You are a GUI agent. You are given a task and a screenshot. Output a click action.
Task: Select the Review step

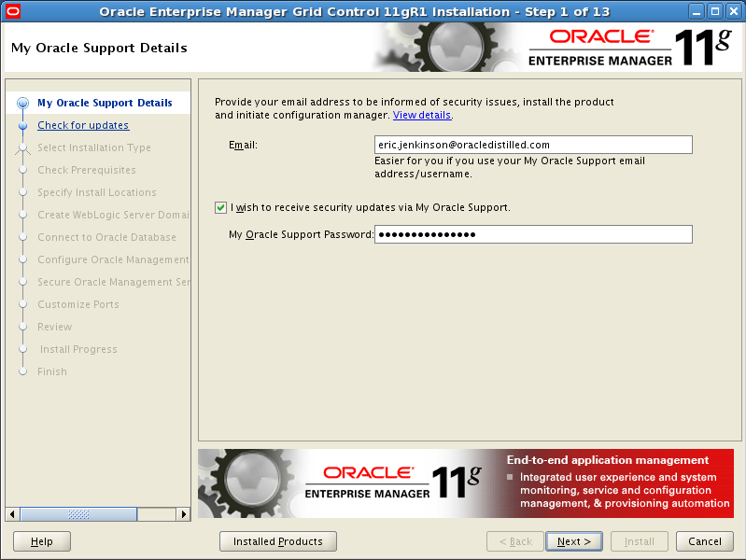55,327
